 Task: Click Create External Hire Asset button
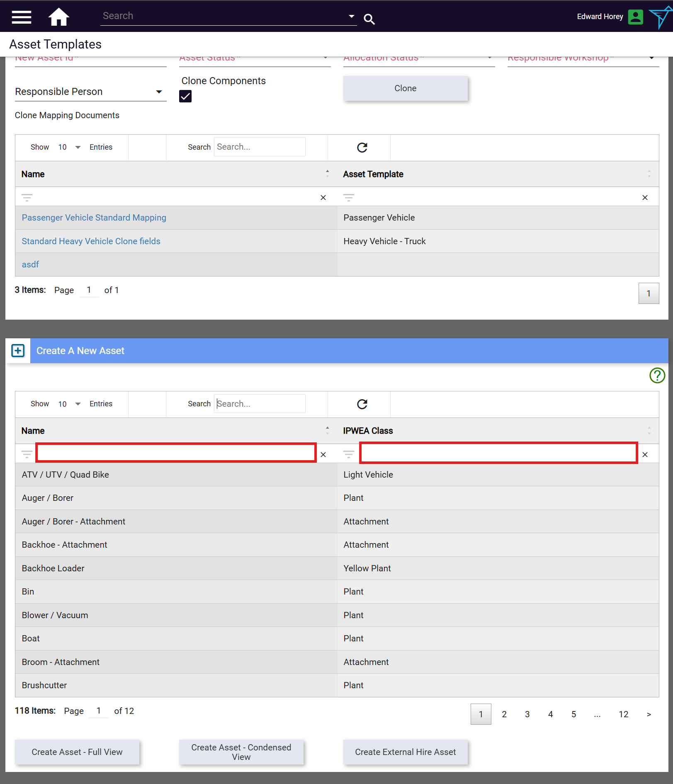(405, 752)
